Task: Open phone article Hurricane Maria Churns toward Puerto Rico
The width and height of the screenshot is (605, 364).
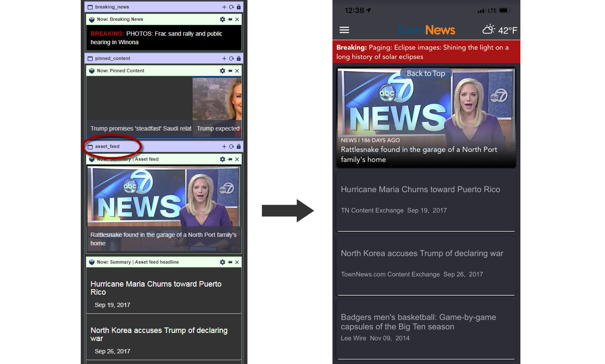Action: click(x=426, y=202)
